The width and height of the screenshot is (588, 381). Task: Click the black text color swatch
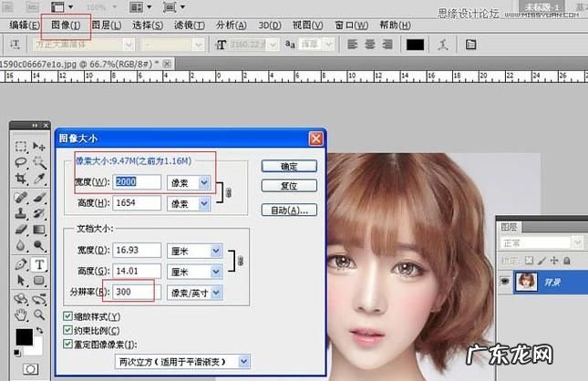[x=415, y=45]
